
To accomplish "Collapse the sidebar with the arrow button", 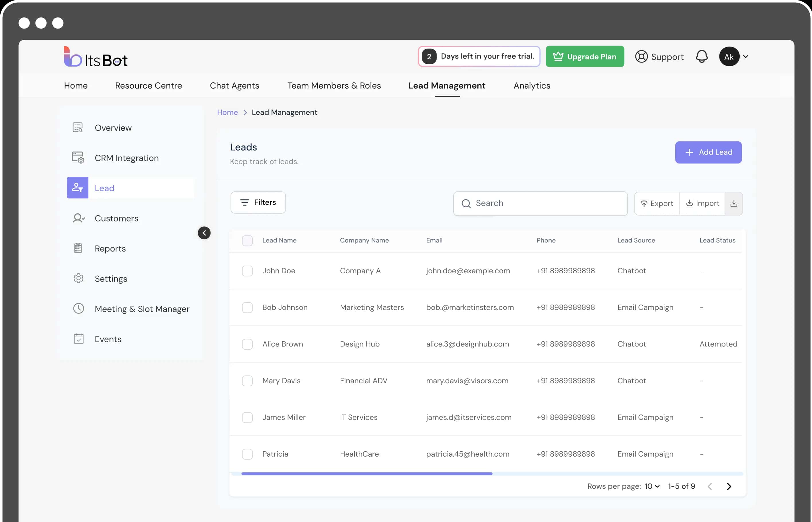I will (x=204, y=233).
